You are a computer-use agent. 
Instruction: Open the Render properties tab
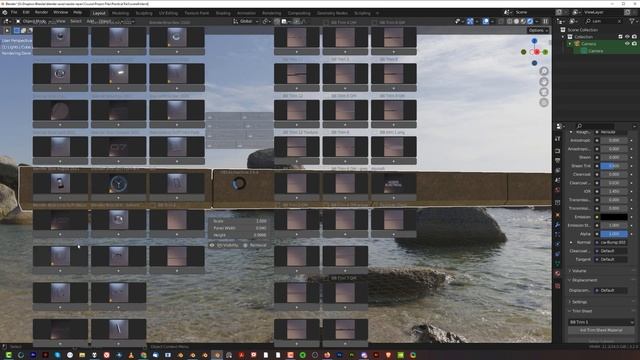click(x=558, y=151)
